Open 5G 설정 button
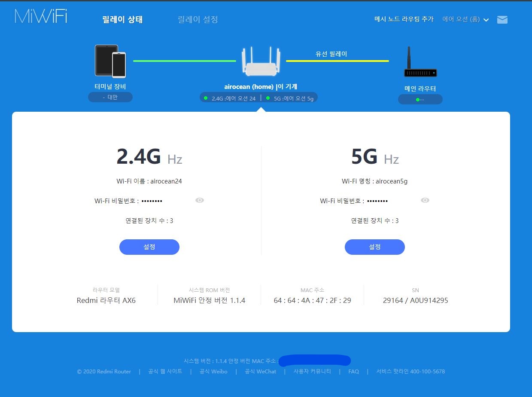Image resolution: width=532 pixels, height=397 pixels. click(x=375, y=247)
